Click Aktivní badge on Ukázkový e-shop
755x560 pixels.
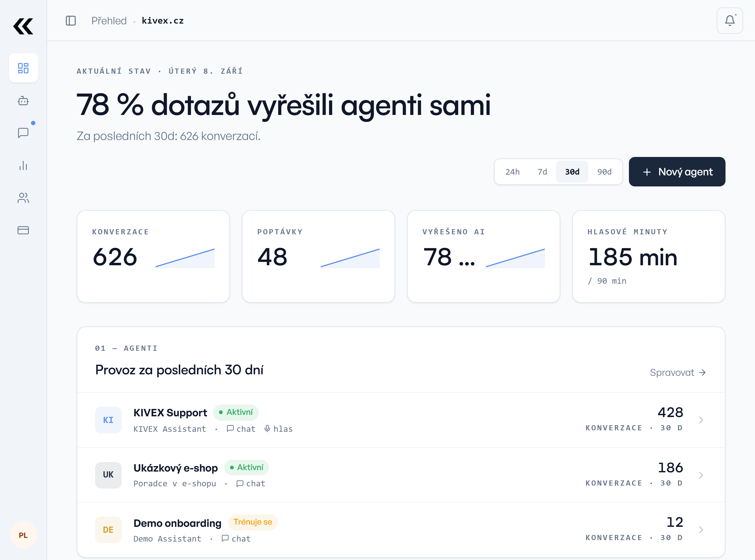(x=247, y=467)
